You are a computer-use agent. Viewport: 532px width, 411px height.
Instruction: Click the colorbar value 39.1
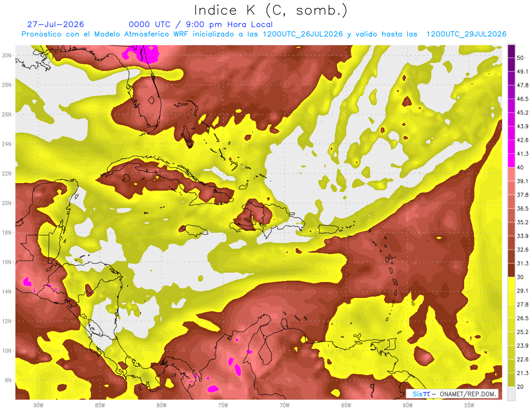point(523,181)
